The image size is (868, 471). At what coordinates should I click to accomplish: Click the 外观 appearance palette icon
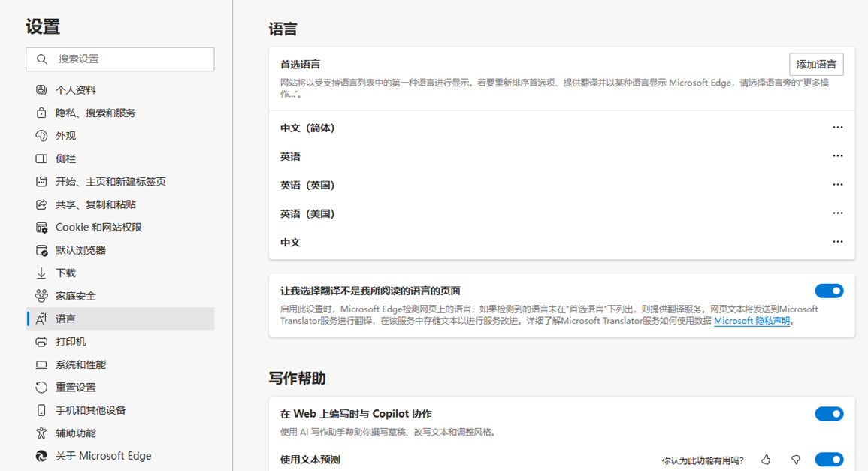coord(41,136)
